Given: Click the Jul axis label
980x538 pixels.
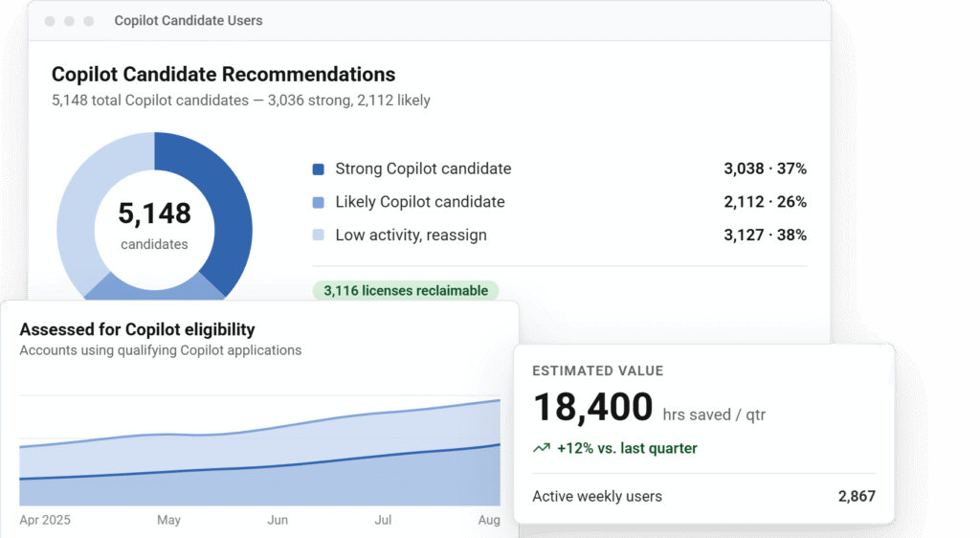Looking at the screenshot, I should point(383,520).
